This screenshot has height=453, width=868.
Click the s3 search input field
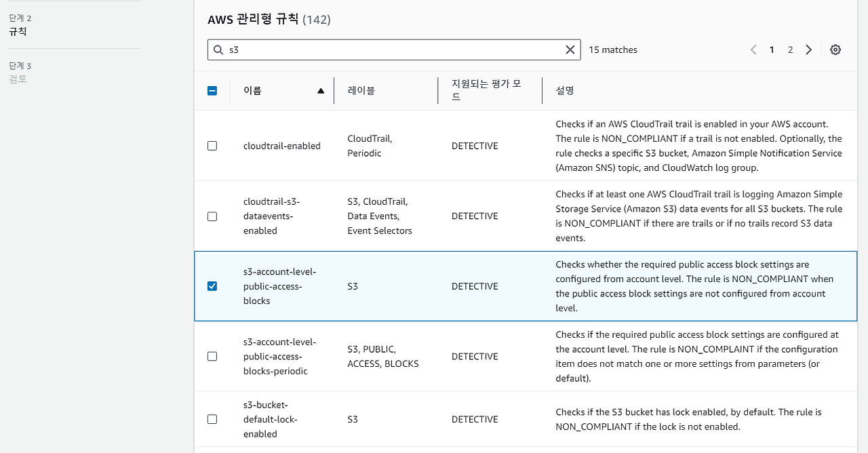(394, 50)
